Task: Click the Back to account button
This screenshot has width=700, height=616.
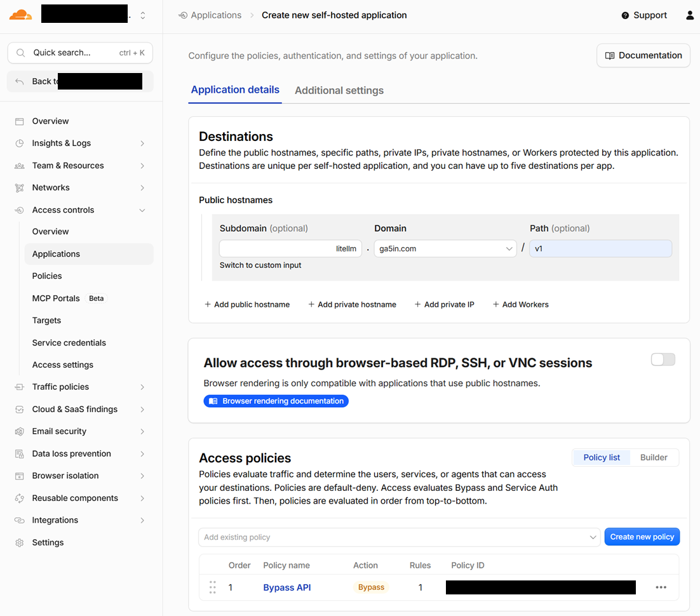Action: pos(81,81)
